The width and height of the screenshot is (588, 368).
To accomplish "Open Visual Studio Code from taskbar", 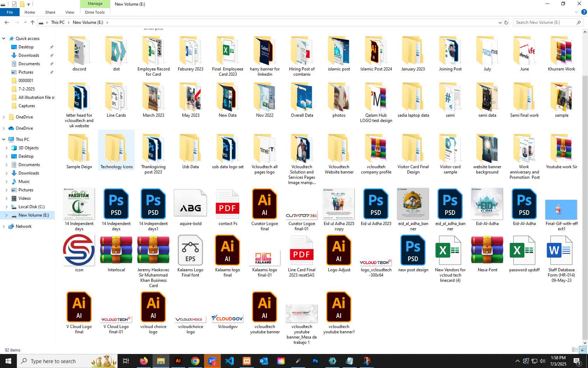I will 230,361.
